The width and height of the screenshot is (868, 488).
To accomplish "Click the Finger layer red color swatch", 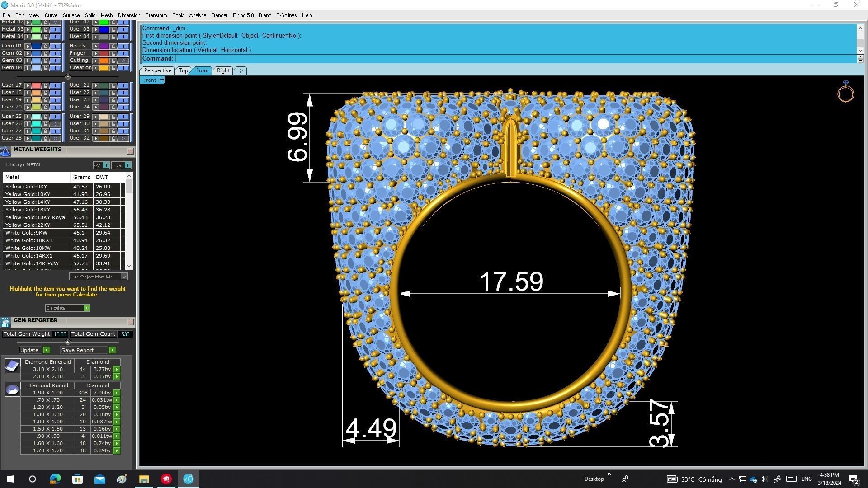I will point(104,53).
